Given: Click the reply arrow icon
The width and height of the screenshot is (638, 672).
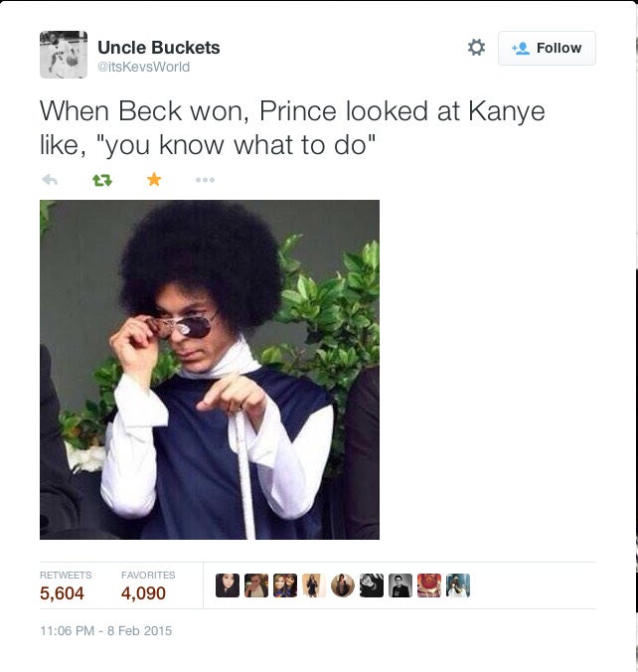Looking at the screenshot, I should point(50,180).
